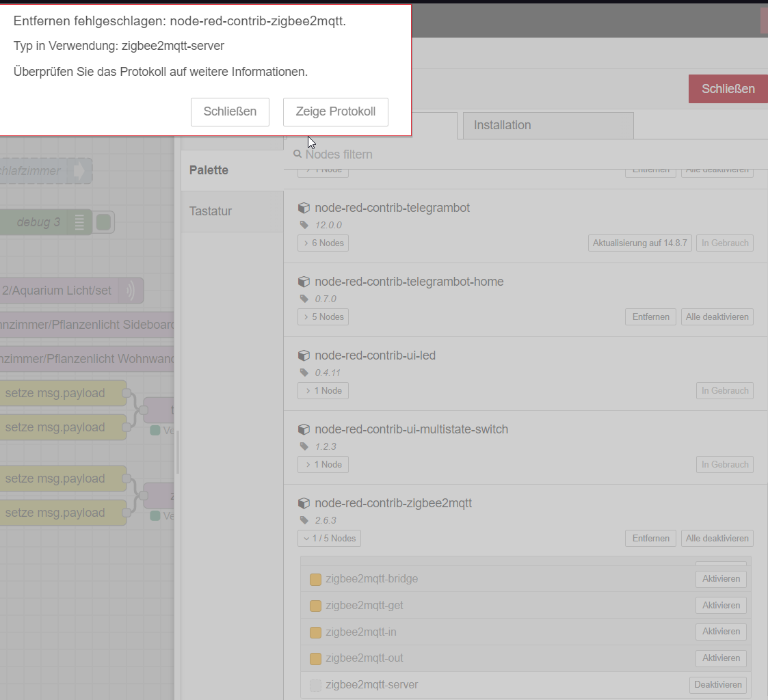Click the color swatch of zigbee2mqtt-in
Image resolution: width=768 pixels, height=700 pixels.
315,632
